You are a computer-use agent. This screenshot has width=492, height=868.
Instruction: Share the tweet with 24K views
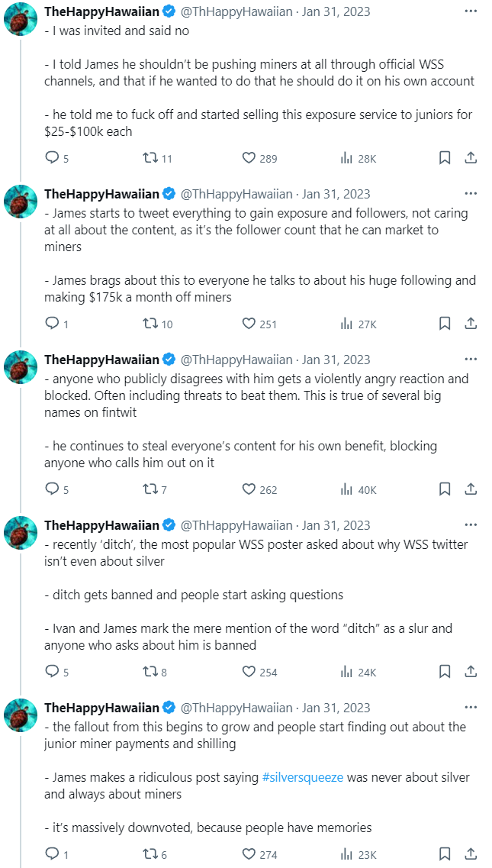pyautogui.click(x=471, y=672)
